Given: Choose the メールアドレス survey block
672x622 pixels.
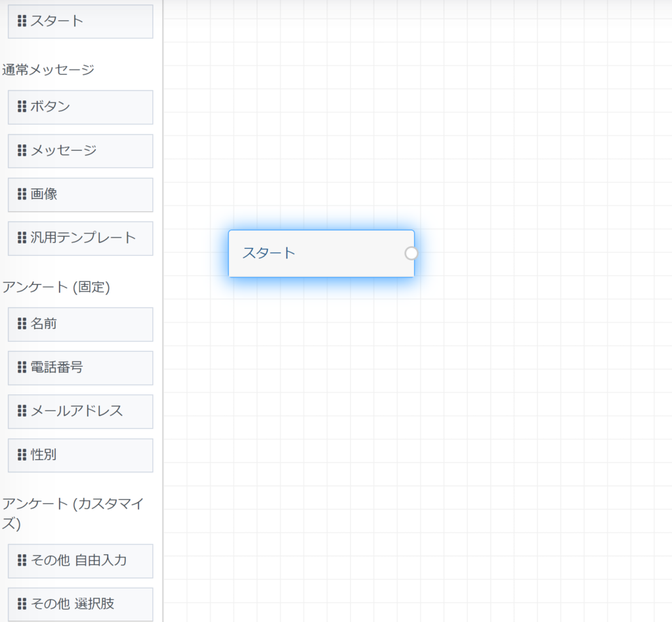Looking at the screenshot, I should click(x=80, y=411).
